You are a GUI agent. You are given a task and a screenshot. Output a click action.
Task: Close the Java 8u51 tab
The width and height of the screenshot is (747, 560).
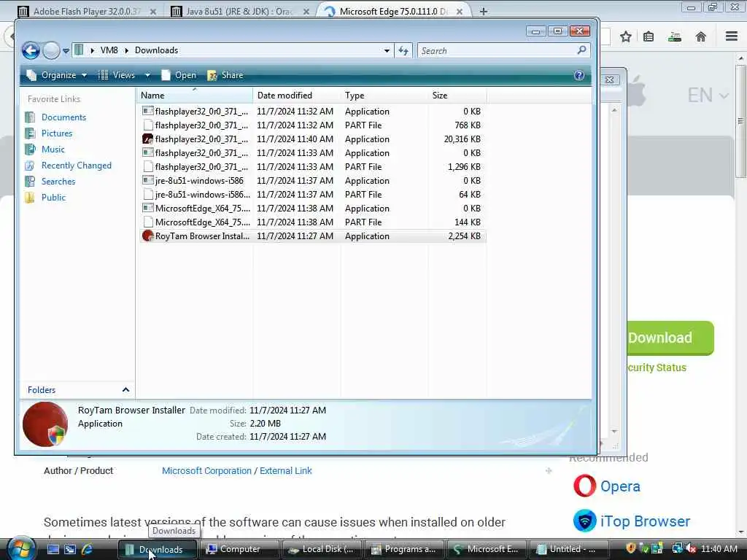click(x=306, y=12)
